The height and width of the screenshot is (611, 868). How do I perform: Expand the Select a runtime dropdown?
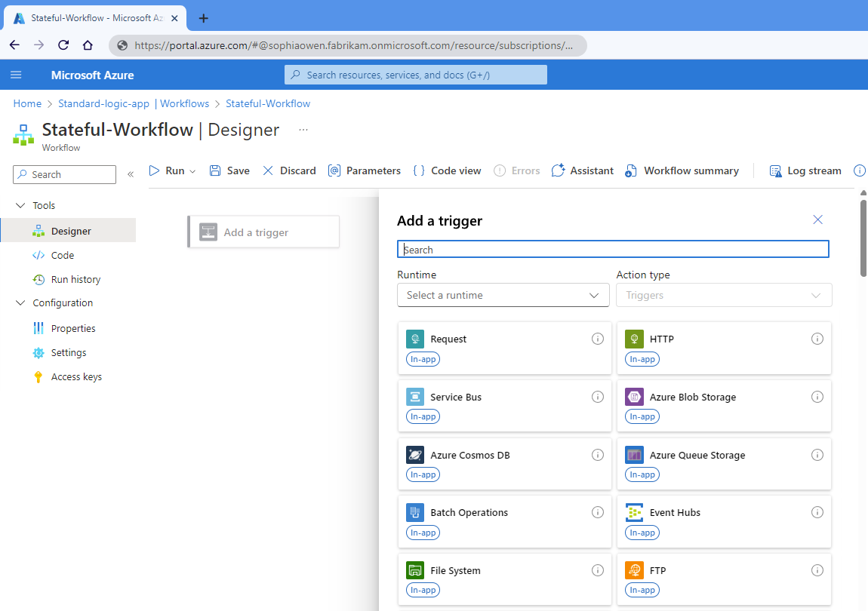(503, 295)
